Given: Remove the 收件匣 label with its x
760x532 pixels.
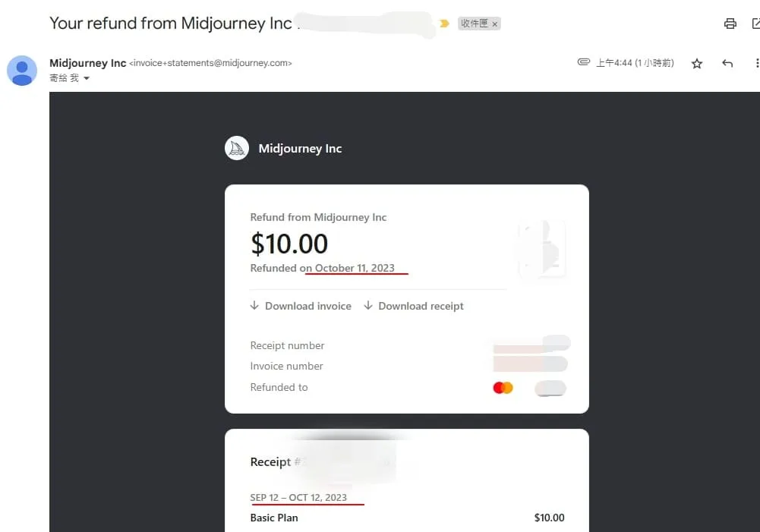Looking at the screenshot, I should tap(495, 24).
